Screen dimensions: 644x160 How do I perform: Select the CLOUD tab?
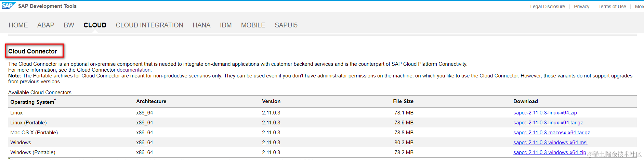[x=95, y=25]
